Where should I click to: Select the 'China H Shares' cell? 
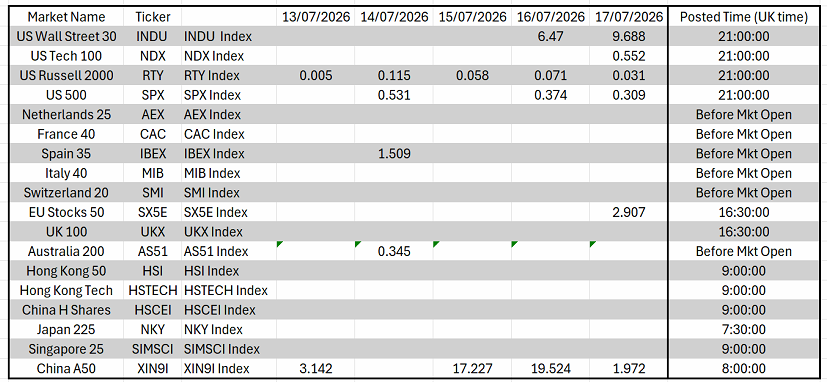click(x=66, y=310)
